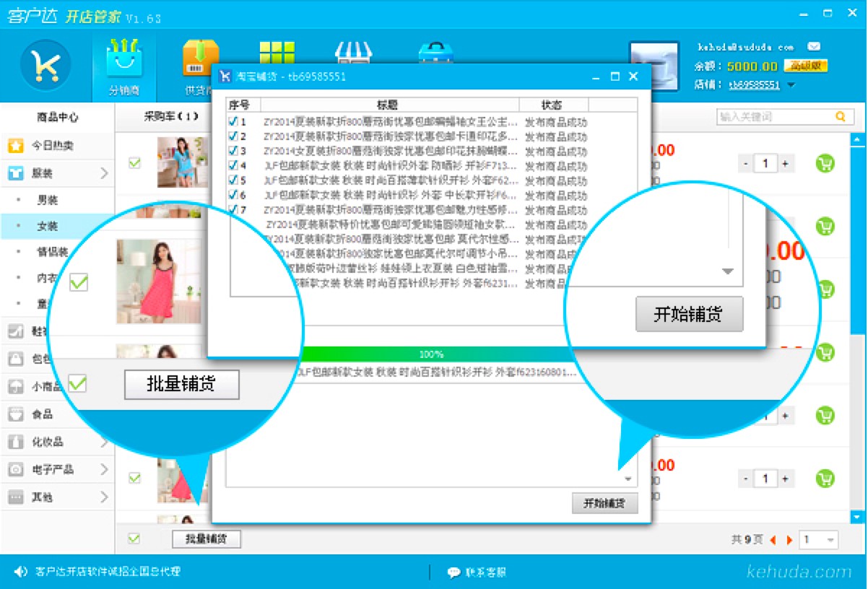
Task: Open the shop name dropdown arrow
Action: (x=791, y=85)
